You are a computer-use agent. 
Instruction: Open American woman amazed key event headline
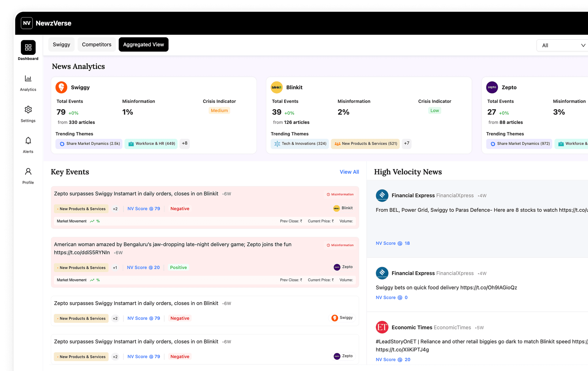pos(173,248)
